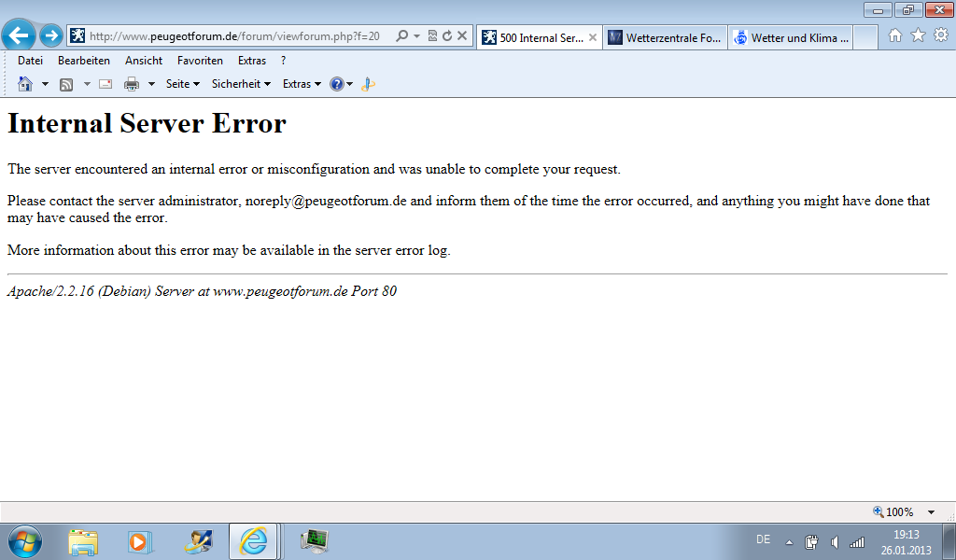Go back using the Back arrow button
956x560 pixels.
19,35
